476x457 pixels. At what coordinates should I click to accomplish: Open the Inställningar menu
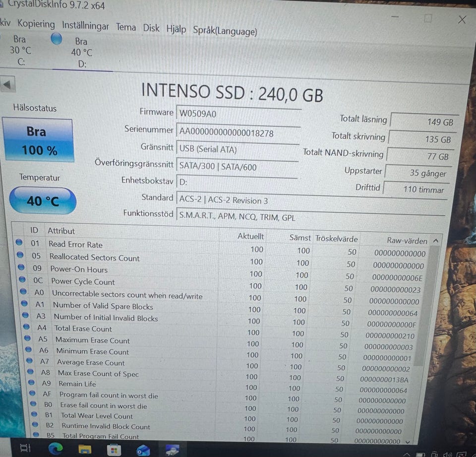pyautogui.click(x=85, y=25)
